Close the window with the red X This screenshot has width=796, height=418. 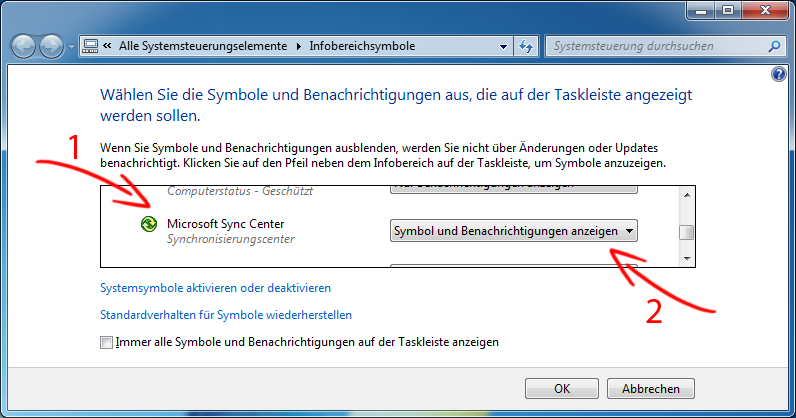(x=766, y=10)
